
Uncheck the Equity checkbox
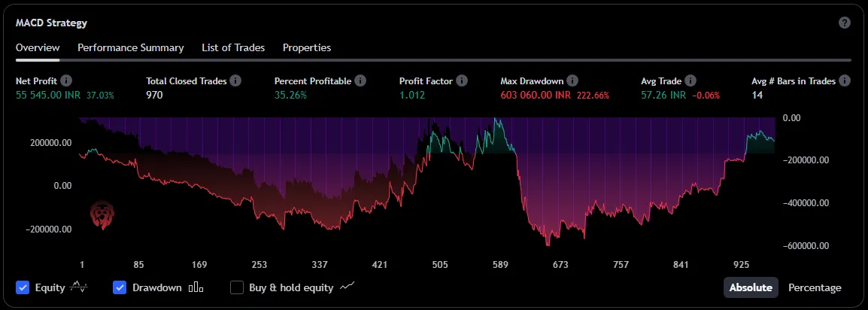point(23,287)
